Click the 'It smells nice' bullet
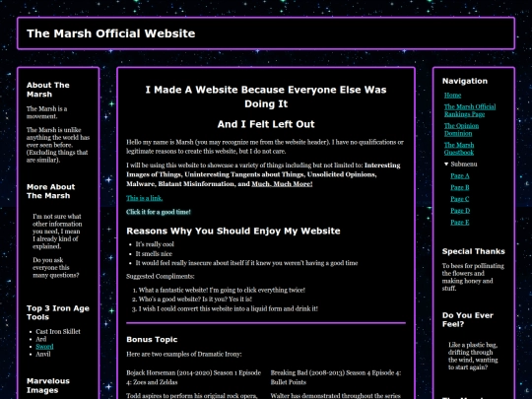 (x=154, y=254)
